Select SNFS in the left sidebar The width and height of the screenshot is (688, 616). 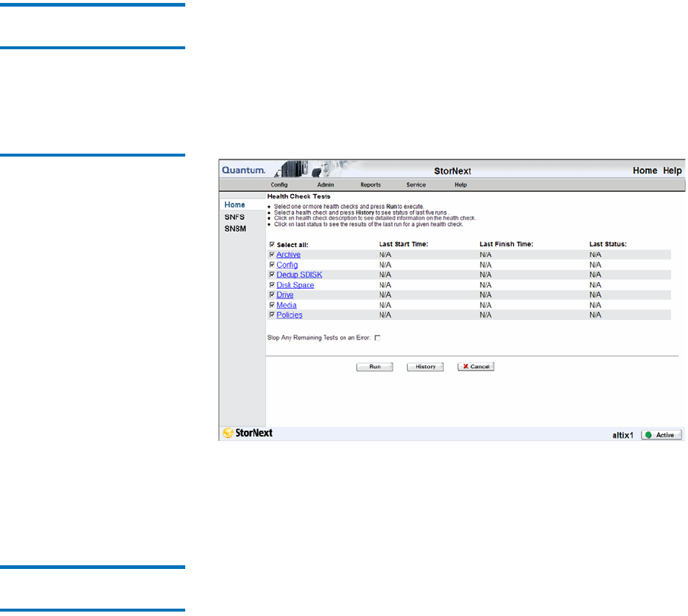[x=234, y=217]
